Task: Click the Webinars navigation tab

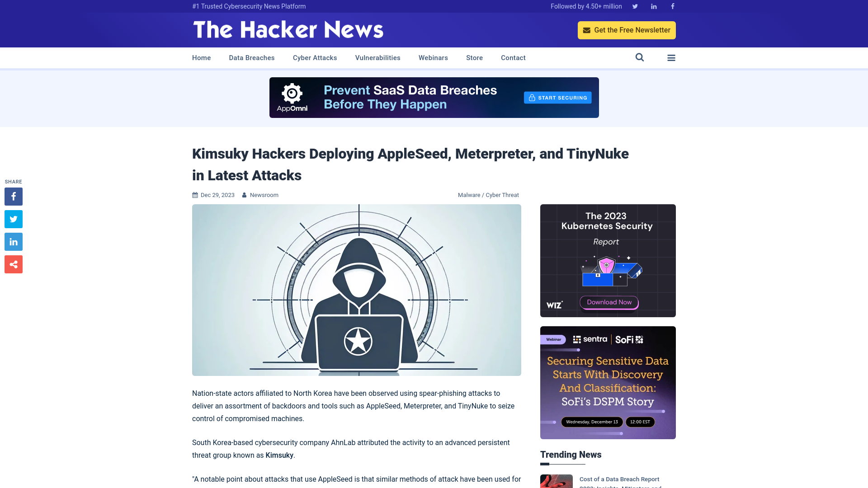Action: [x=433, y=58]
